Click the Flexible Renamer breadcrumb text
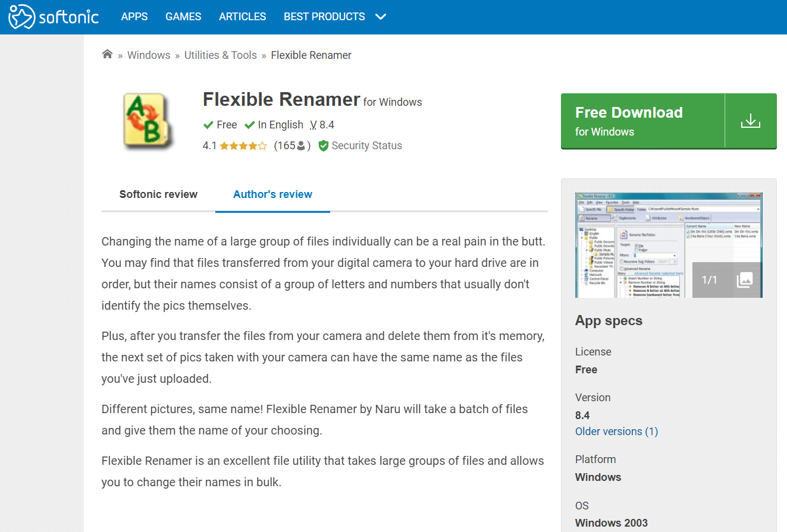This screenshot has height=532, width=787. click(311, 55)
